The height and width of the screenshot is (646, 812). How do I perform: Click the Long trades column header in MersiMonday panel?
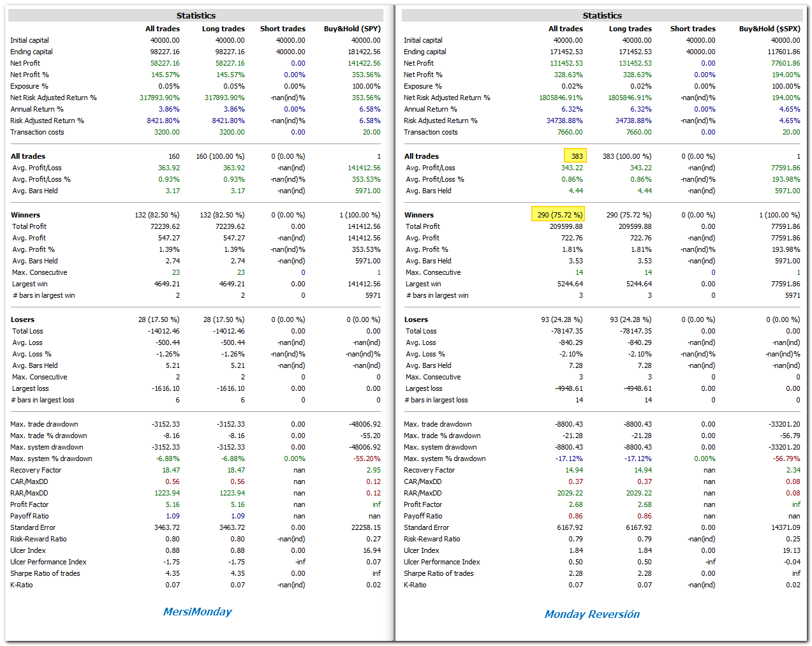pyautogui.click(x=223, y=29)
